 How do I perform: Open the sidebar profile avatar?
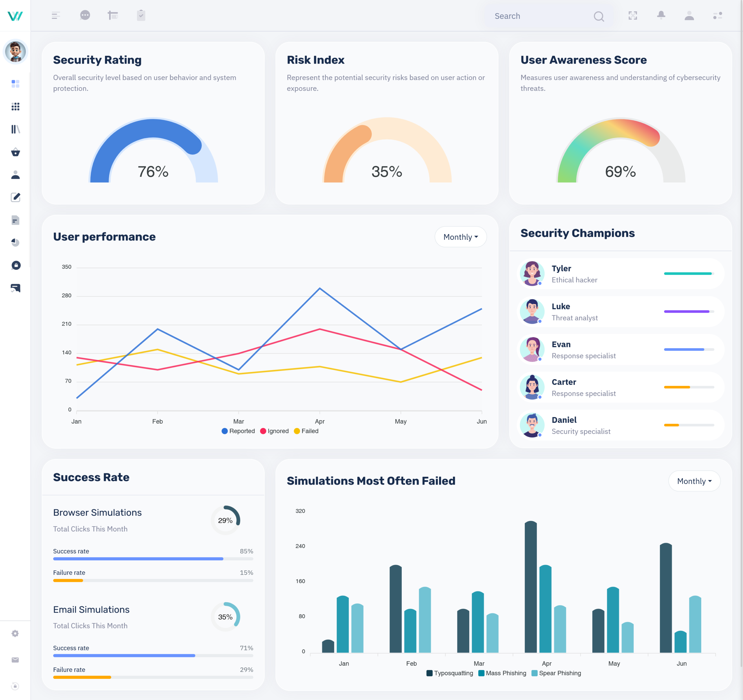[x=15, y=52]
